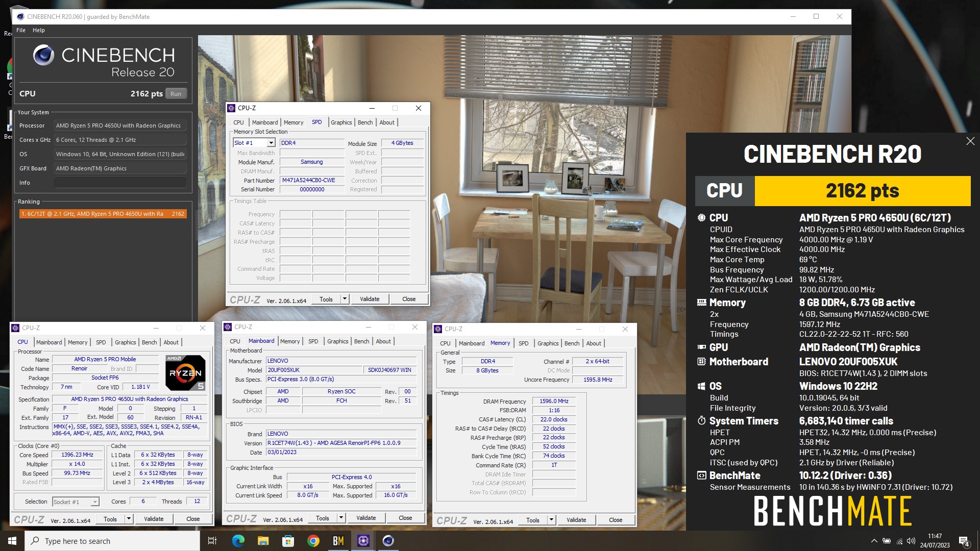980x551 pixels.
Task: Click Close button in SPD CPU-Z window
Action: tap(409, 299)
